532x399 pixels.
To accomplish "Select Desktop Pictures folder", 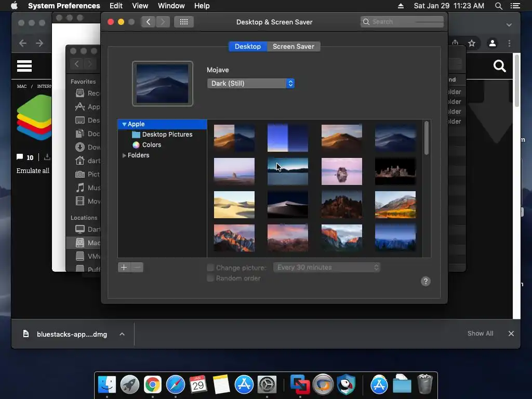I will (162, 135).
